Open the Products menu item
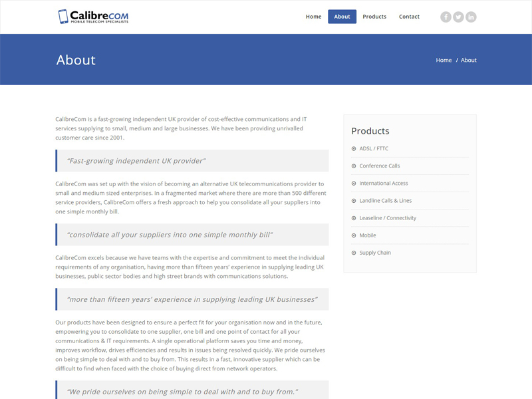This screenshot has width=532, height=399. 374,17
